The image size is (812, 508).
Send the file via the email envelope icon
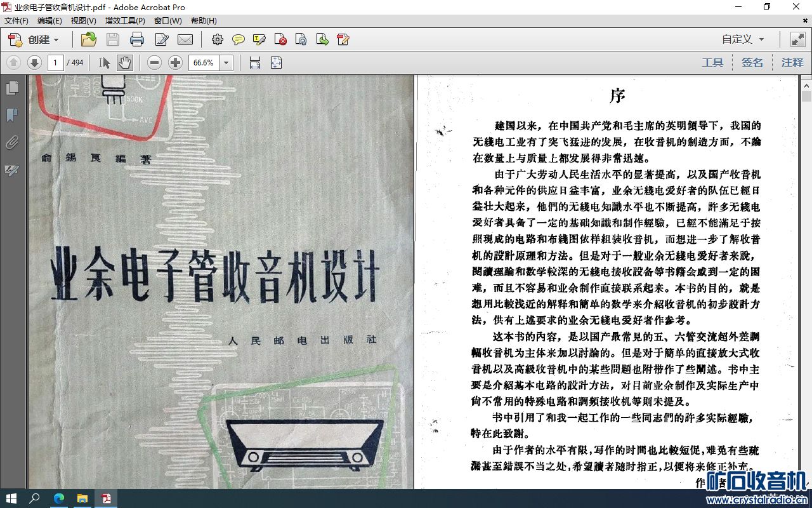click(x=185, y=39)
